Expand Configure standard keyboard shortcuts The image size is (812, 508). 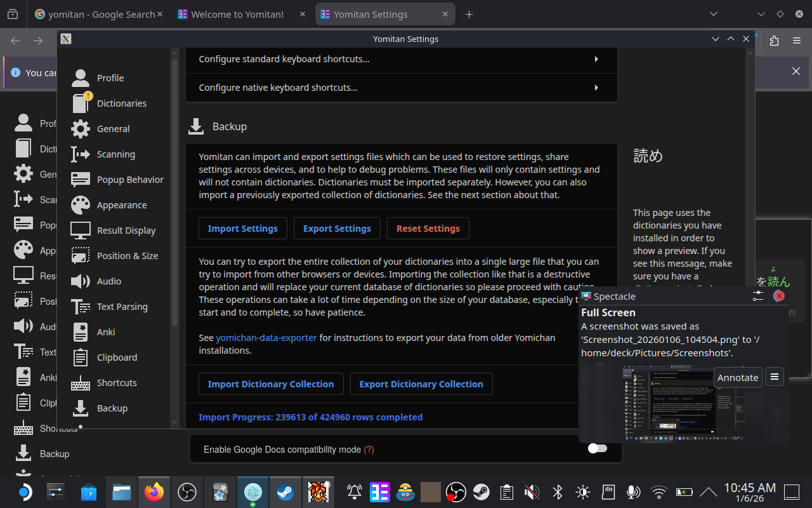[401, 59]
